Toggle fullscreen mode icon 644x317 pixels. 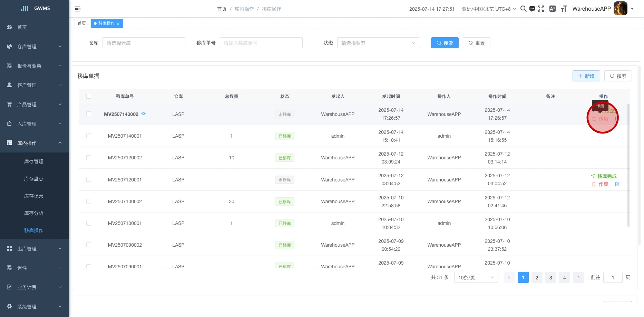point(541,9)
